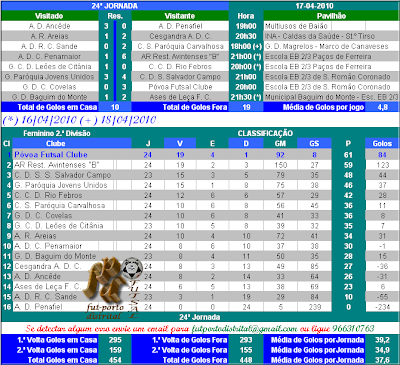The image size is (400, 365).
Task: Click 'AR Rest. Avintenses "B"' in standings
Action: (x=57, y=165)
